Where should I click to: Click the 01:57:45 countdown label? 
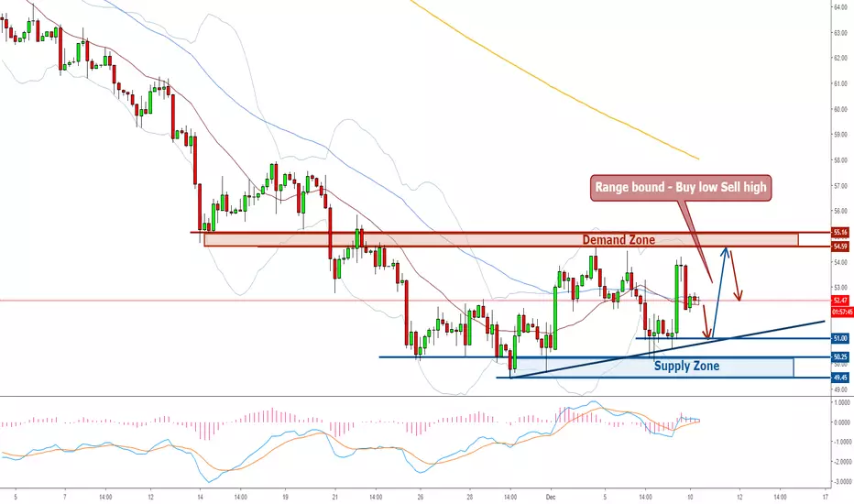pyautogui.click(x=842, y=312)
